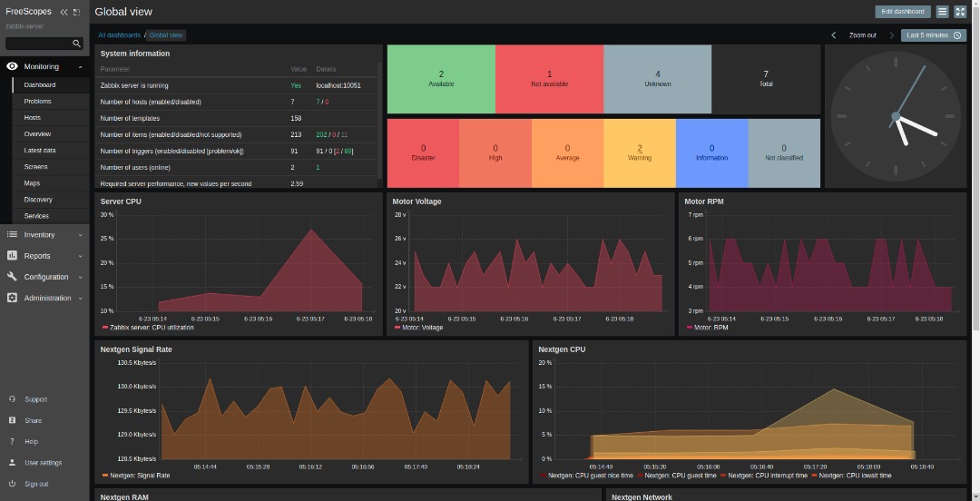The image size is (980, 501).
Task: Enter fullscreen kiosk mode via expand icon
Action: pos(960,12)
